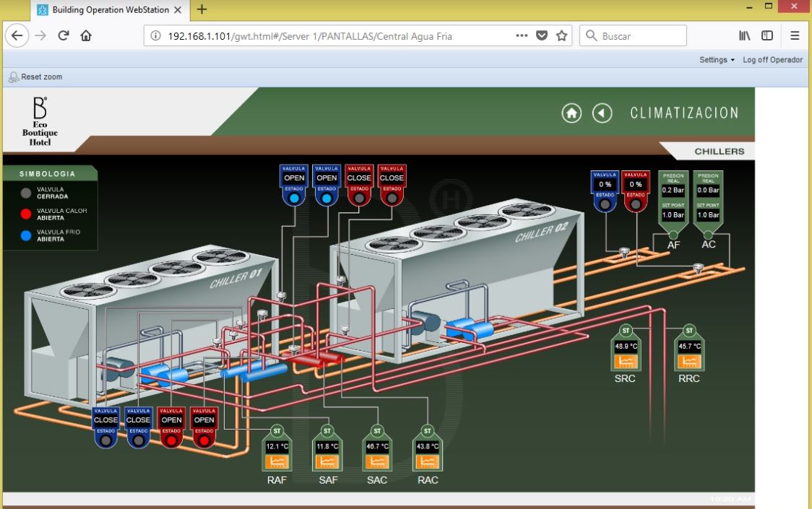Open Firefox page actions ellipsis menu
This screenshot has height=509, width=812.
522,36
